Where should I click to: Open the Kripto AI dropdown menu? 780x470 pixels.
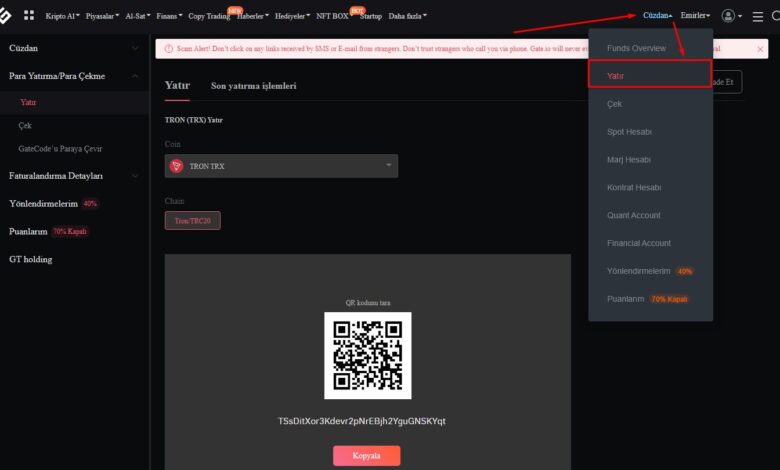coord(62,16)
